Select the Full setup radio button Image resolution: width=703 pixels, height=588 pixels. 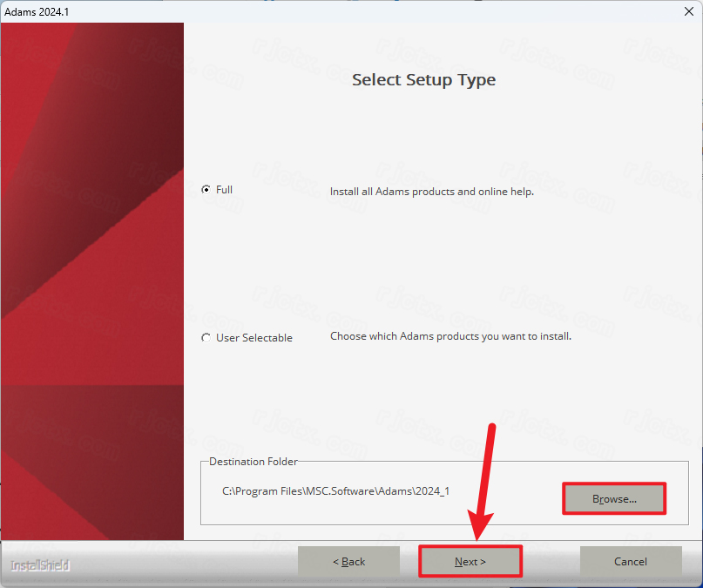pyautogui.click(x=206, y=190)
